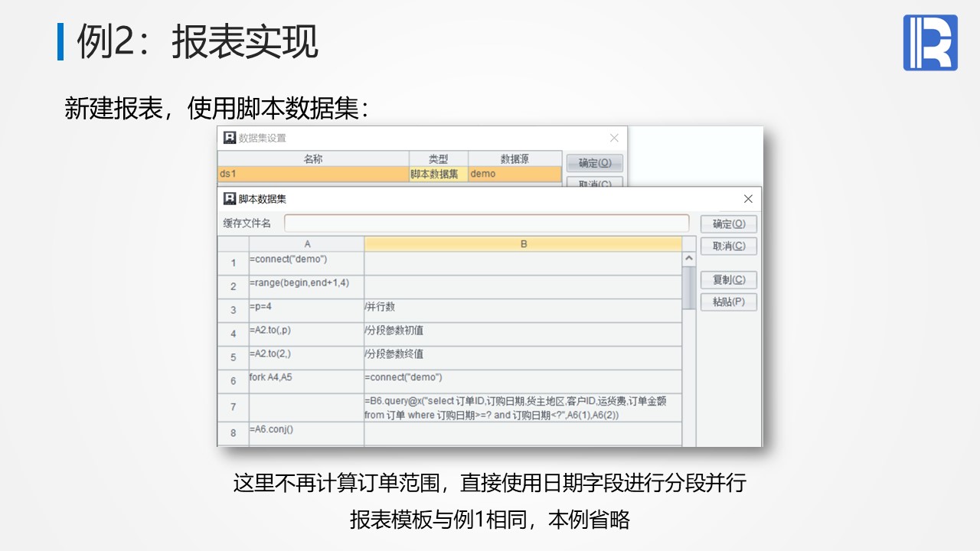Select cell =p=4

307,311
